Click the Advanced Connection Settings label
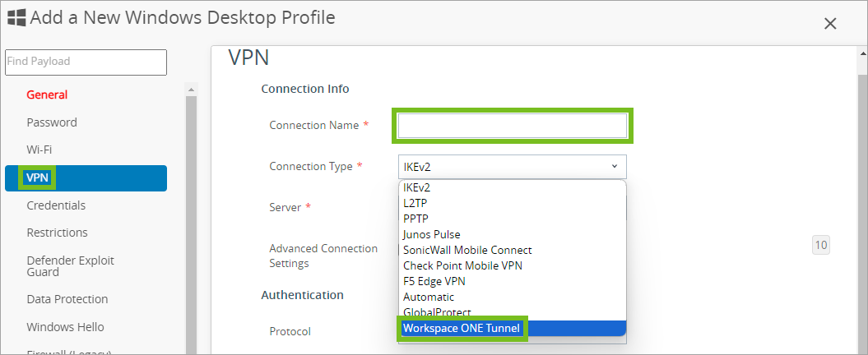This screenshot has height=355, width=868. 323,256
